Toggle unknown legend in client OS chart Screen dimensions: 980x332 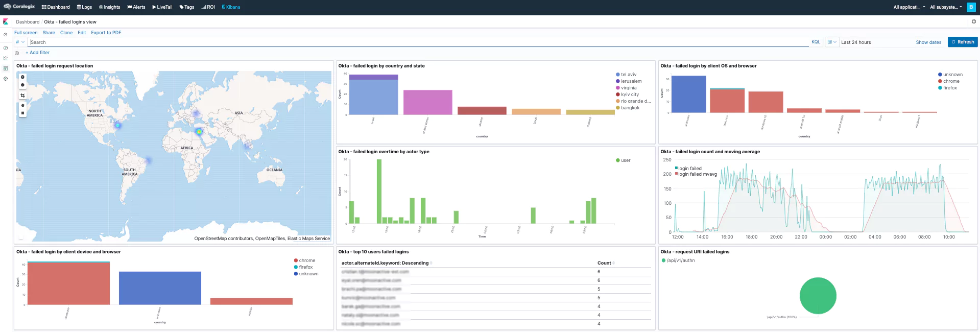click(950, 75)
